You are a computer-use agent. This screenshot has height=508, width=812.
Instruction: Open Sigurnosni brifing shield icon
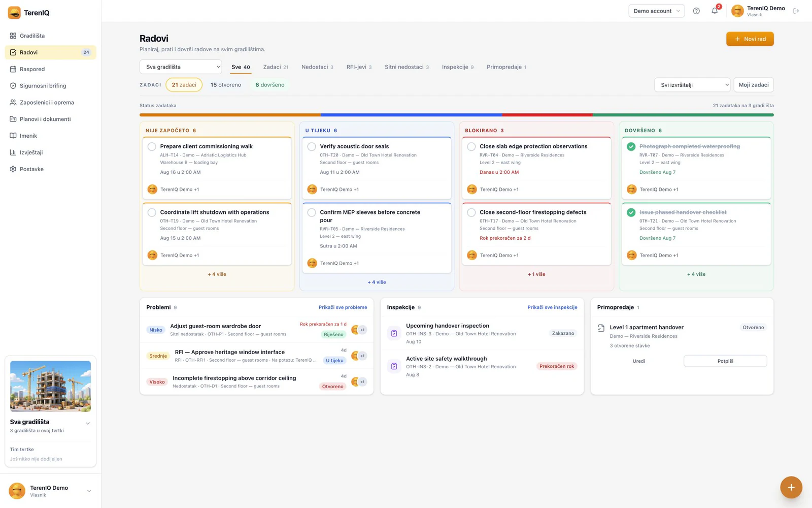point(13,86)
